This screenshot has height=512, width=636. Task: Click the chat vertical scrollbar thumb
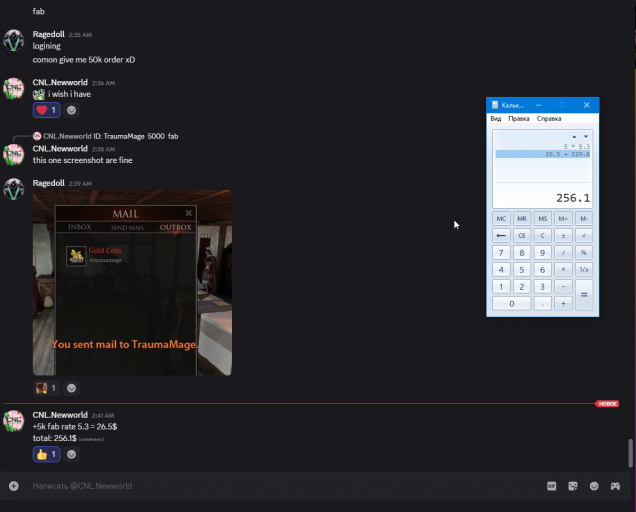[631, 453]
